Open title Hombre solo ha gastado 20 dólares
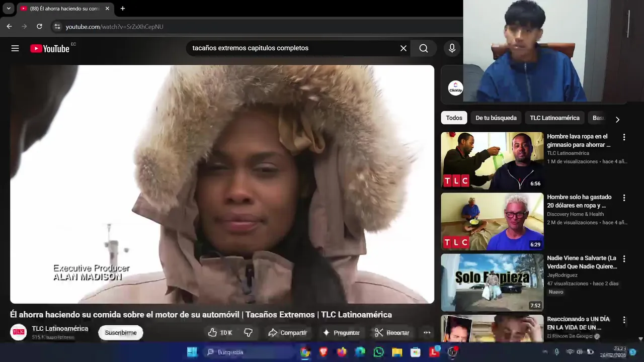 [x=579, y=201]
